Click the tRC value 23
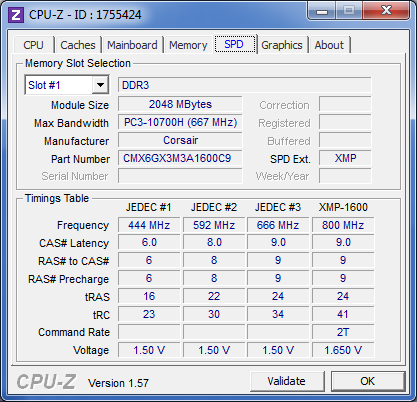The width and height of the screenshot is (417, 402). (149, 314)
